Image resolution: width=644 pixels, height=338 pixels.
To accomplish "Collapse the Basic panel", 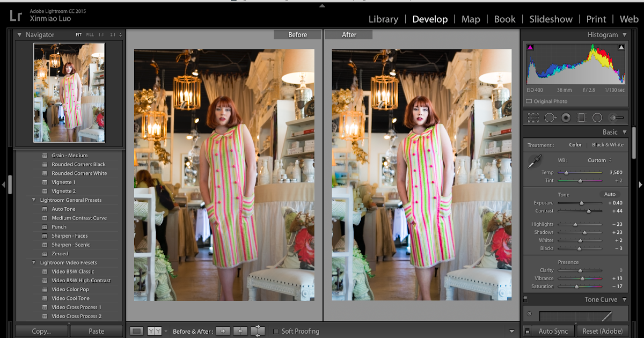I will [x=624, y=132].
